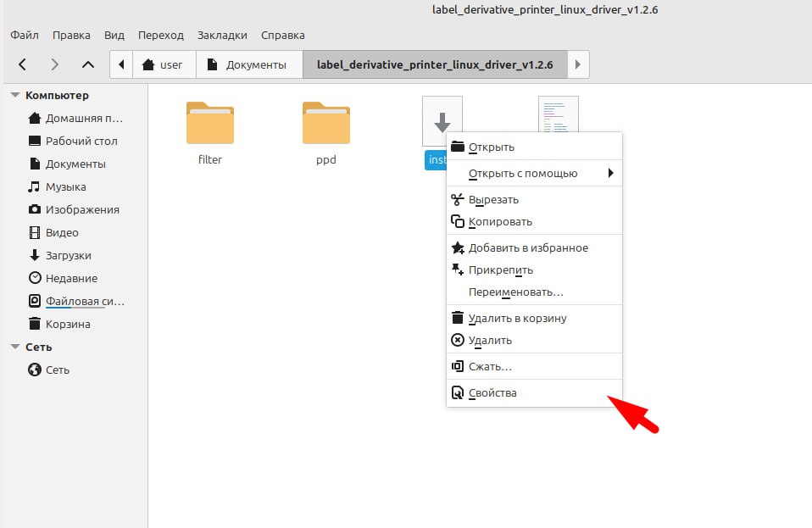Choose Свойства in context menu

[492, 392]
